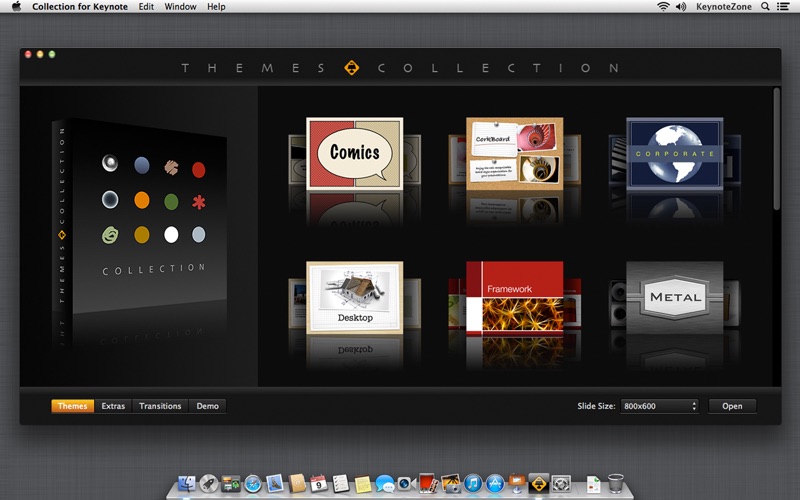Viewport: 800px width, 500px height.
Task: Open Calendar icon in dock
Action: click(x=319, y=483)
